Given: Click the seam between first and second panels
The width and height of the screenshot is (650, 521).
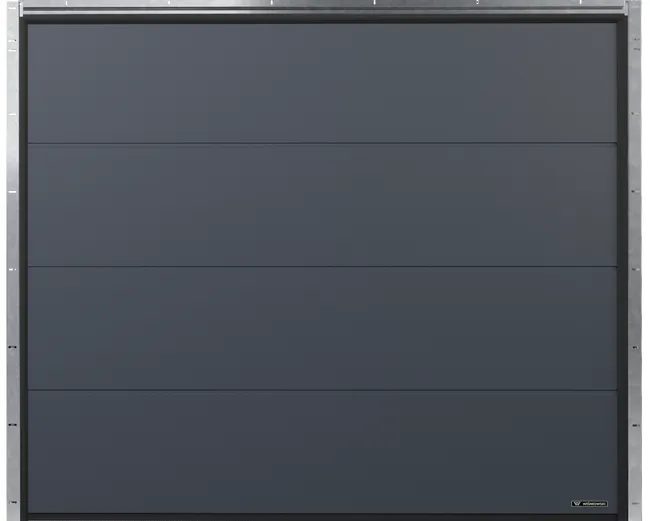Looking at the screenshot, I should 322,144.
